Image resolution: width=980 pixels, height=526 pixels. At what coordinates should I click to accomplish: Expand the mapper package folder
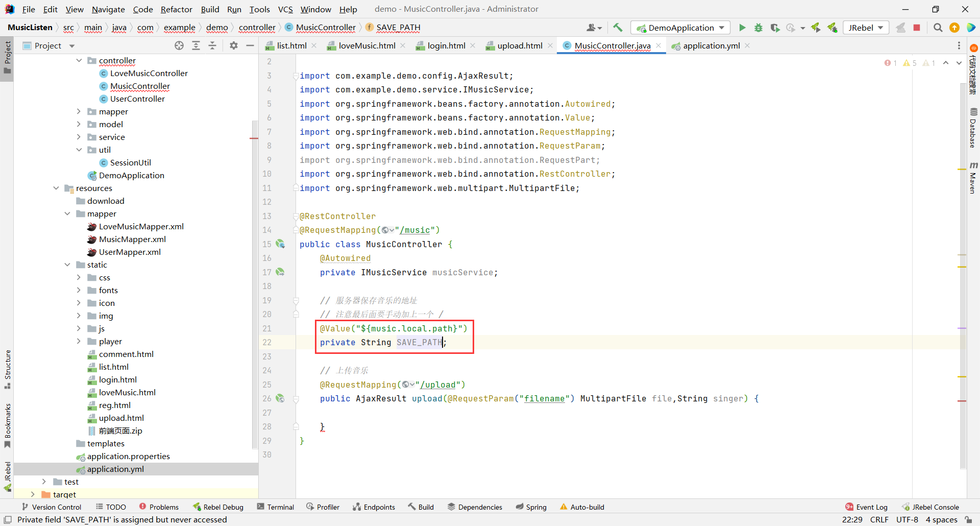click(79, 111)
